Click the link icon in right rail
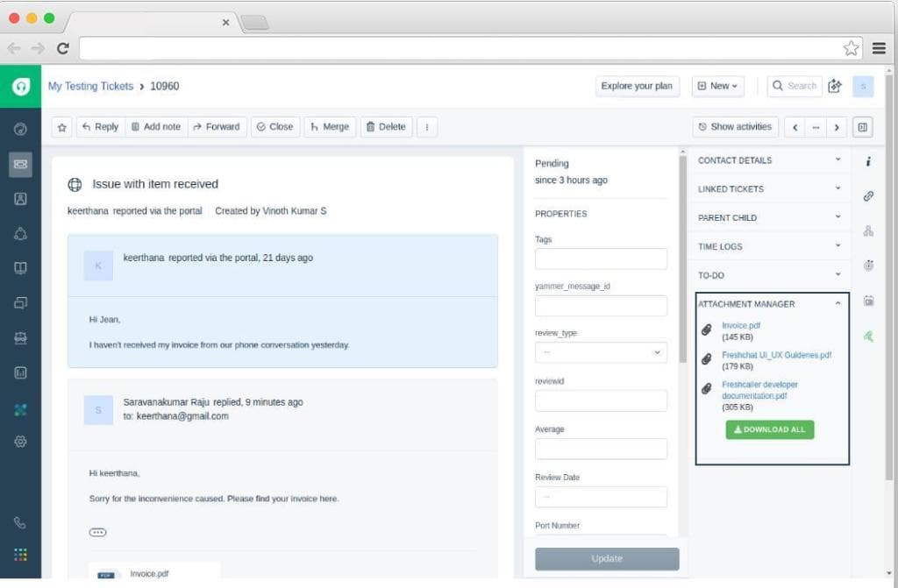This screenshot has width=898, height=588. coord(868,196)
